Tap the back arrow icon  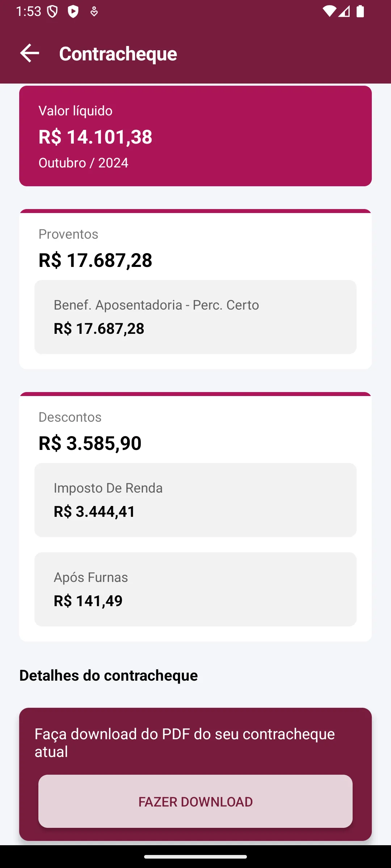pos(29,53)
